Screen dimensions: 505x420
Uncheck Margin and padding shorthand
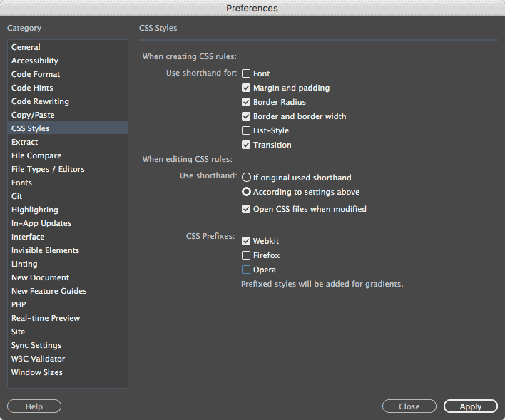pyautogui.click(x=246, y=88)
